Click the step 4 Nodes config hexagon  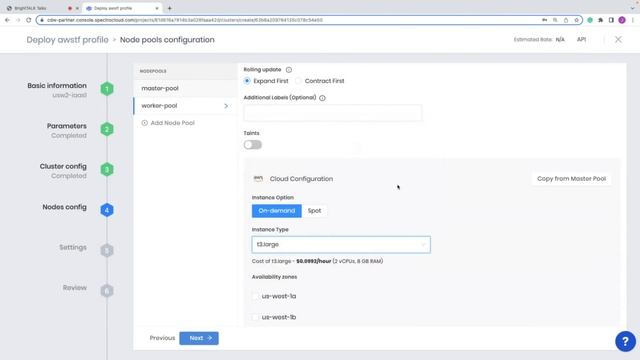pyautogui.click(x=107, y=210)
